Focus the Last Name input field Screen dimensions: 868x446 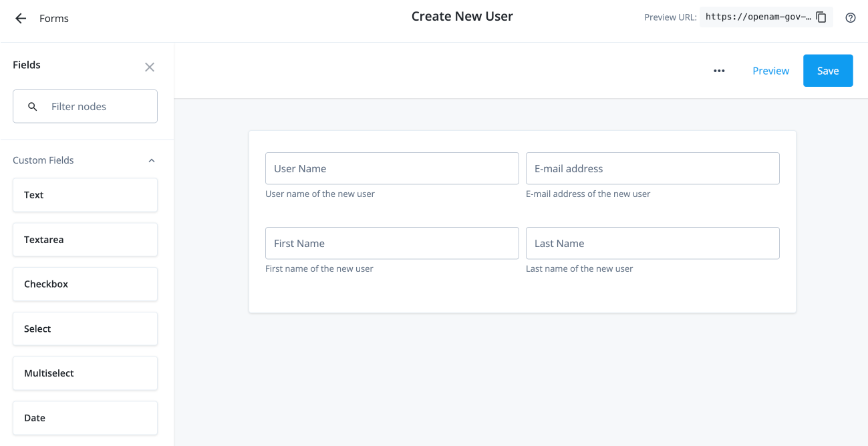pos(652,243)
